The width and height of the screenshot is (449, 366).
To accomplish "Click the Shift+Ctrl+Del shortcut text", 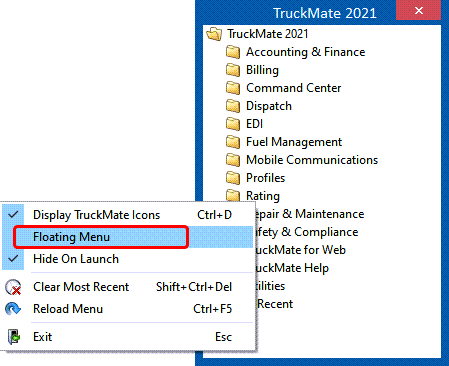I will (194, 287).
